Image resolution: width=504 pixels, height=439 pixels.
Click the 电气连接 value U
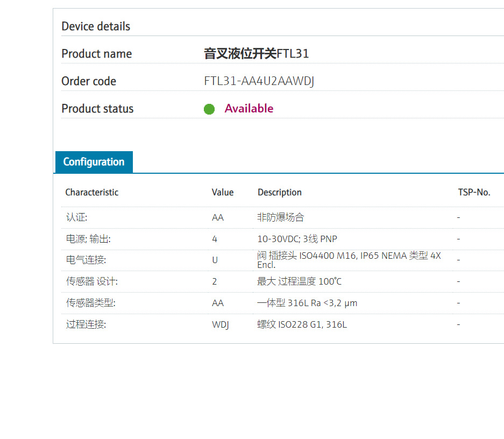(215, 260)
